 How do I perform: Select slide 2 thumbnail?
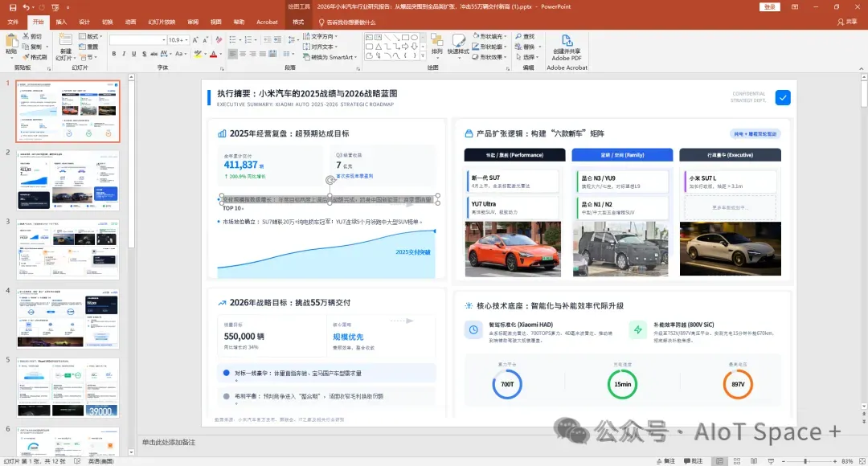pos(68,181)
